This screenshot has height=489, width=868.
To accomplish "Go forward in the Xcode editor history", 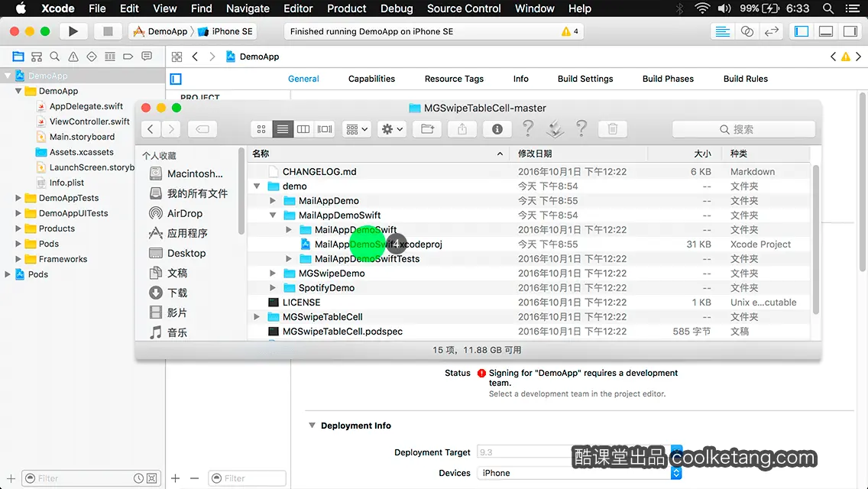I will pyautogui.click(x=212, y=57).
